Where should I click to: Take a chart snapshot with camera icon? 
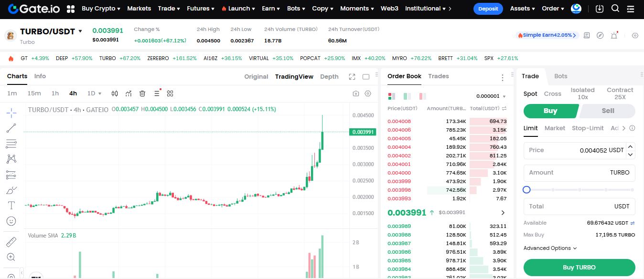point(355,93)
